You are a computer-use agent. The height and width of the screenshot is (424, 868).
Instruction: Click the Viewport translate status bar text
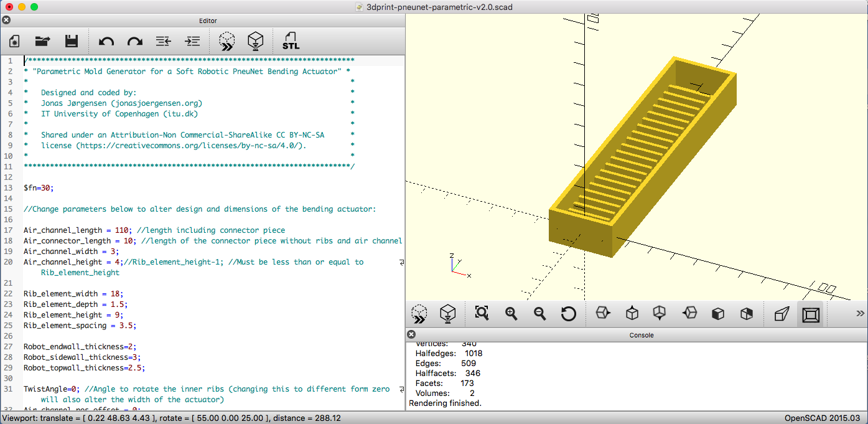coord(172,418)
